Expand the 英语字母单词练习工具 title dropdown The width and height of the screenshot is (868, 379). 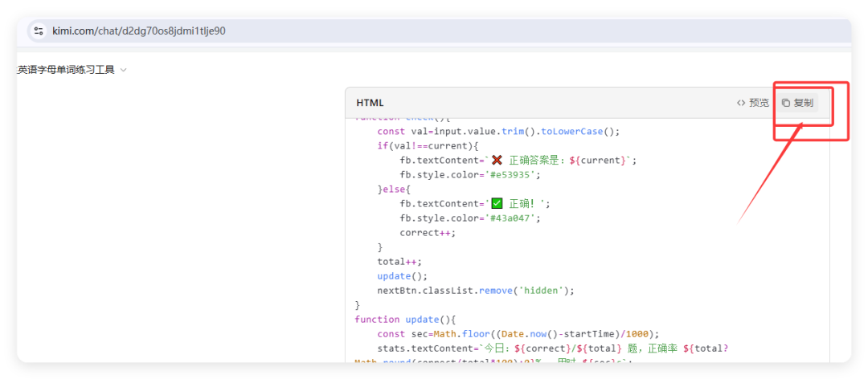pyautogui.click(x=124, y=71)
